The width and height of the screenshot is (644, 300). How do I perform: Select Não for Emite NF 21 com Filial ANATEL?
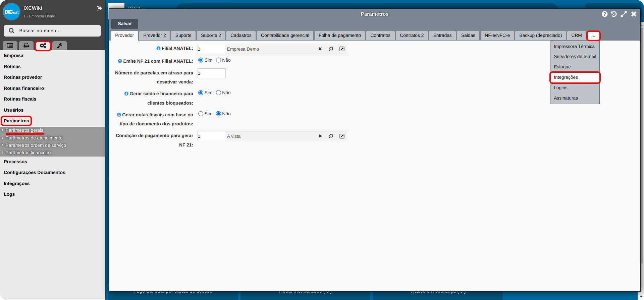tap(218, 60)
